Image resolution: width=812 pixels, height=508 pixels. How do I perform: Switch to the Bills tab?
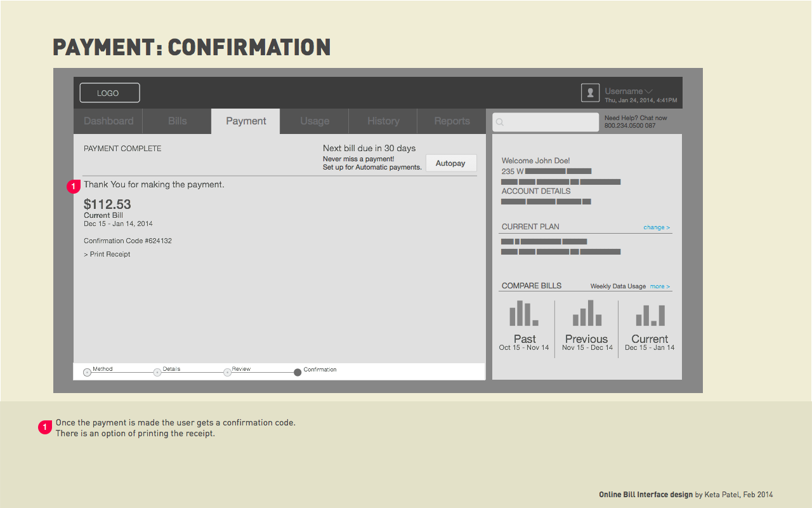[178, 121]
